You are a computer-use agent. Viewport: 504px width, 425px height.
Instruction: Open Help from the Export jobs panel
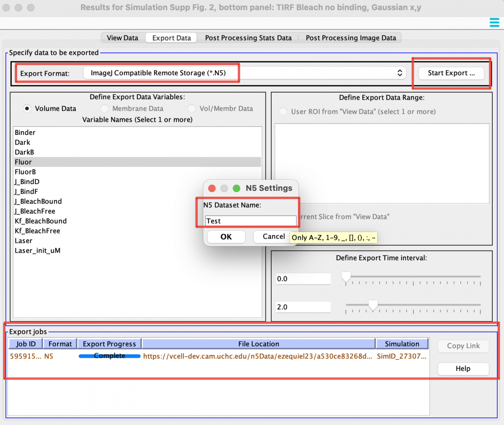(x=463, y=369)
